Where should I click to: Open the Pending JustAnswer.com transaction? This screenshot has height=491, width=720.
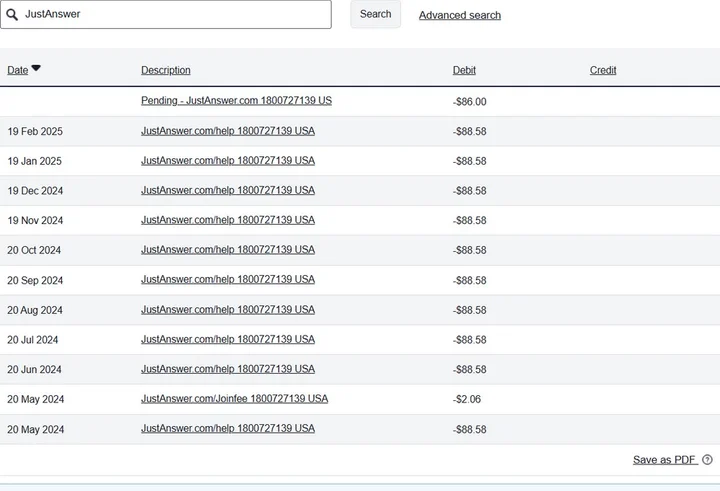click(236, 101)
